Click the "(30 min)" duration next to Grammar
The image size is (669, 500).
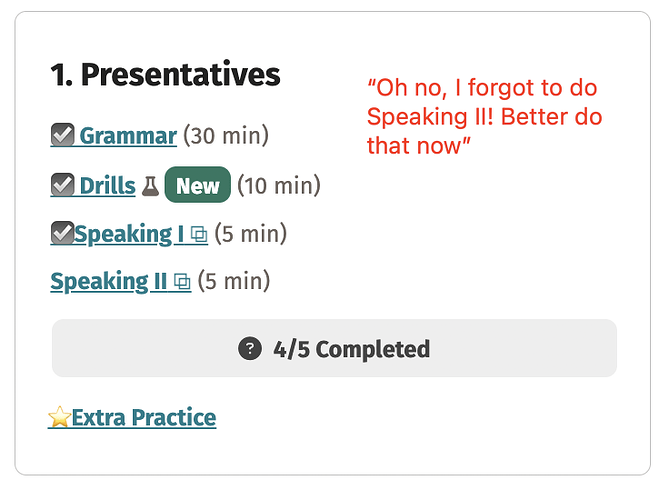[225, 136]
